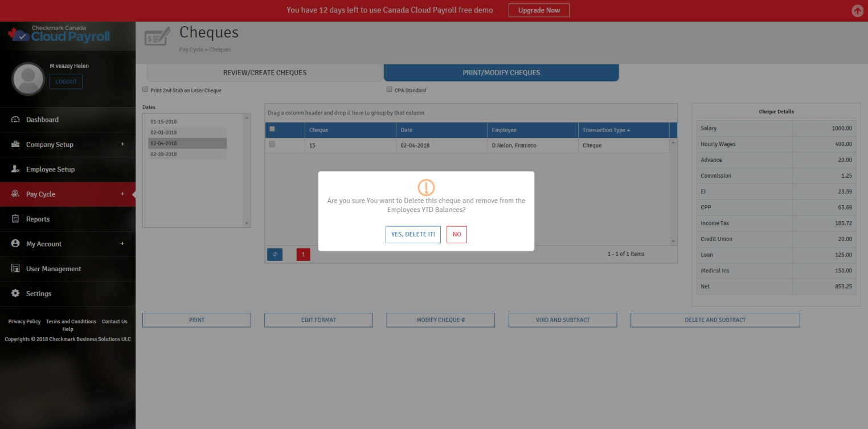Confirm with Yes, Delete It! button

point(413,234)
